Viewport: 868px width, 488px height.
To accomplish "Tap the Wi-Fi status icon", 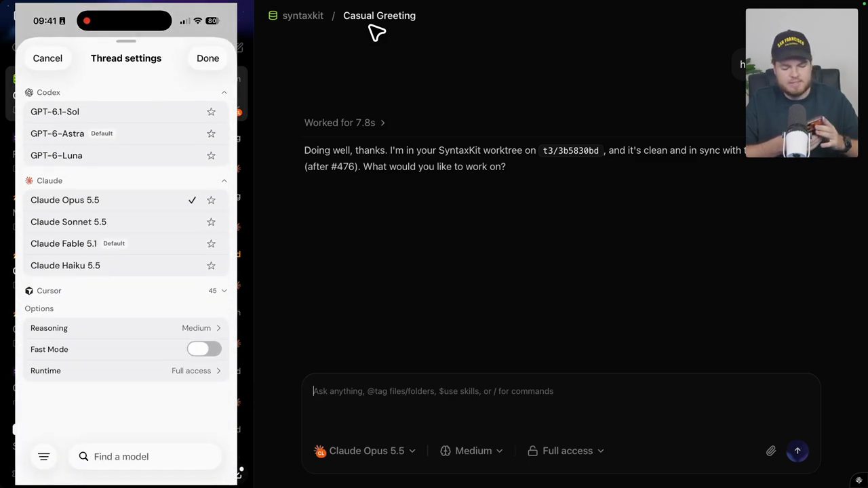I will 198,21.
